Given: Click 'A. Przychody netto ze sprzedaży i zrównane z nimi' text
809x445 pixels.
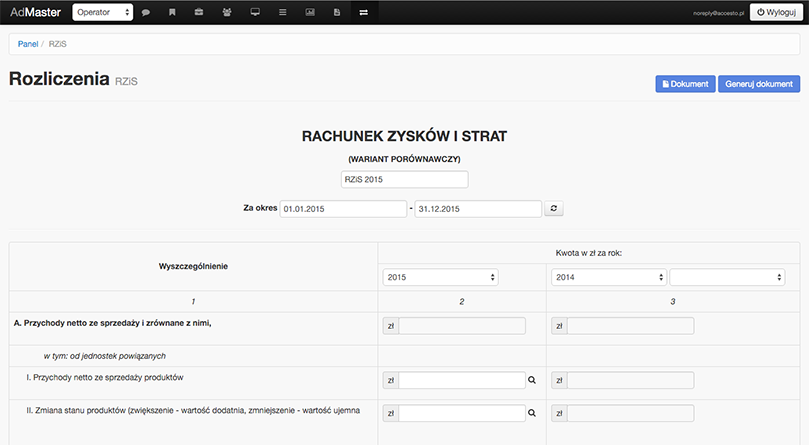Looking at the screenshot, I should pos(112,323).
